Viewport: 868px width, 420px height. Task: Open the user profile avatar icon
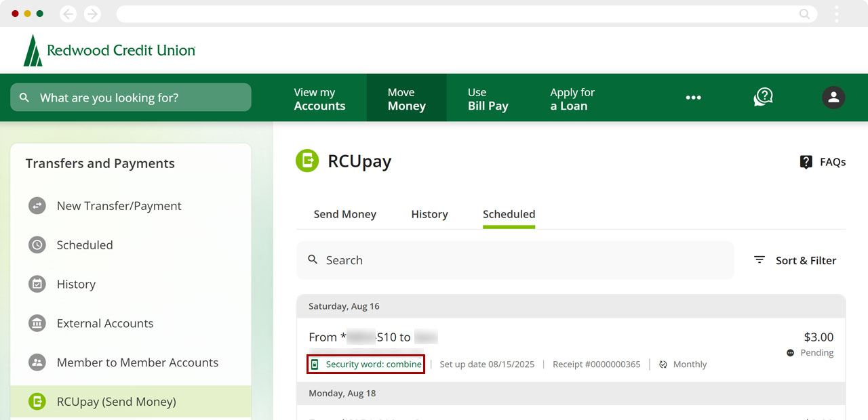(x=833, y=98)
